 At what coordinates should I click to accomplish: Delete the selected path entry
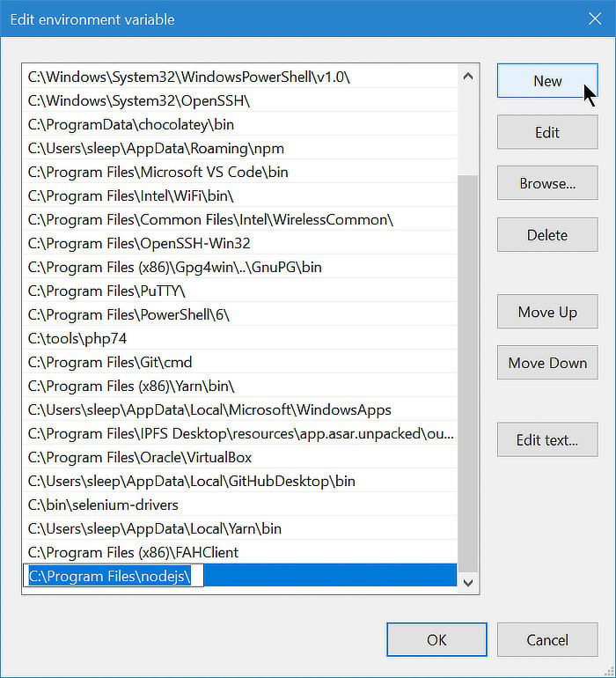[547, 235]
